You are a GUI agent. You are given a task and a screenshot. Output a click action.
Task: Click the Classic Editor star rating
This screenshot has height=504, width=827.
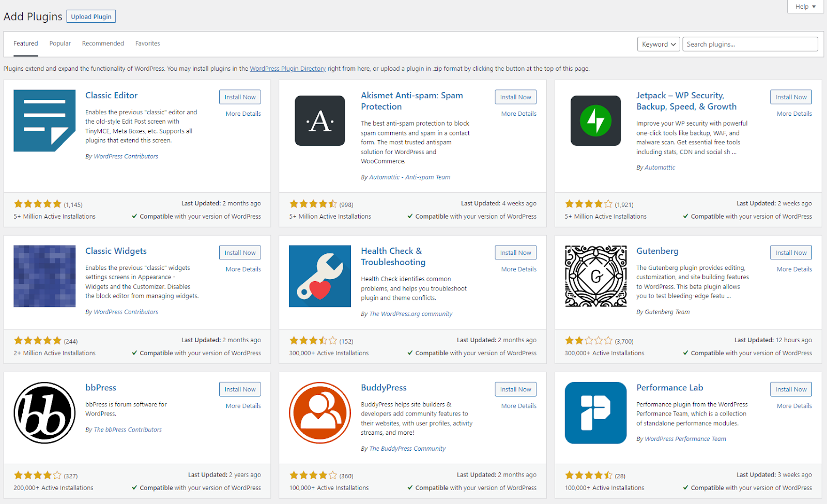pyautogui.click(x=38, y=204)
